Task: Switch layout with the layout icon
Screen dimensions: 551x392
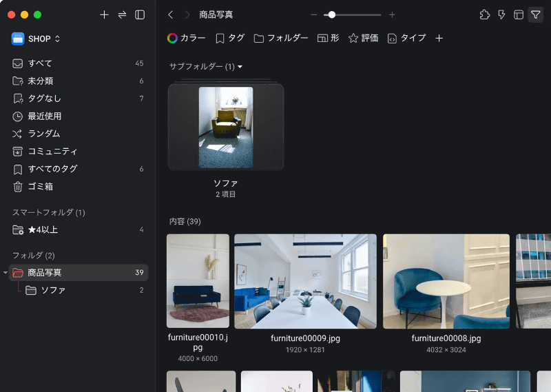Action: point(519,14)
